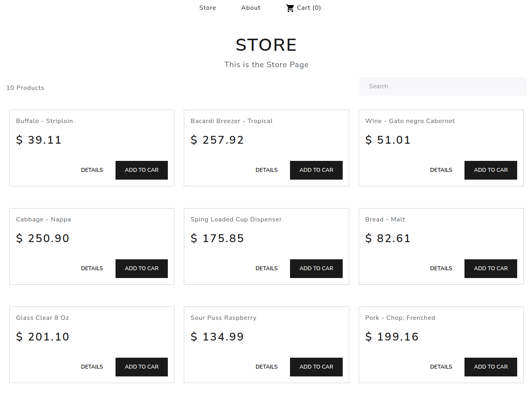This screenshot has width=532, height=394.
Task: Select the Wine - Gato negro Cabernet title
Action: point(410,121)
